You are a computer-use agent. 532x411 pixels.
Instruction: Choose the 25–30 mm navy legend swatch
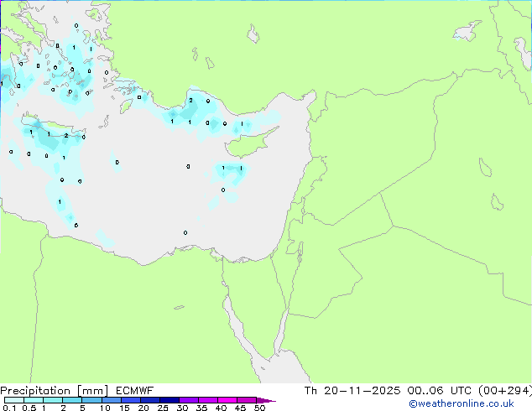point(170,400)
